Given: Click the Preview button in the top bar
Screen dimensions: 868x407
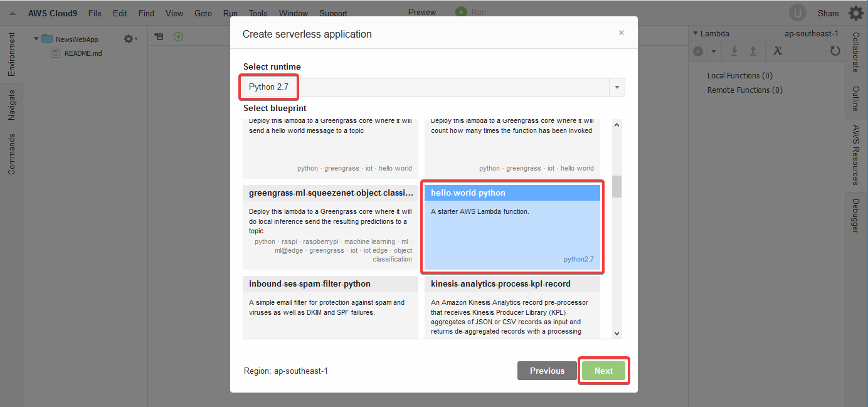Looking at the screenshot, I should pos(422,12).
